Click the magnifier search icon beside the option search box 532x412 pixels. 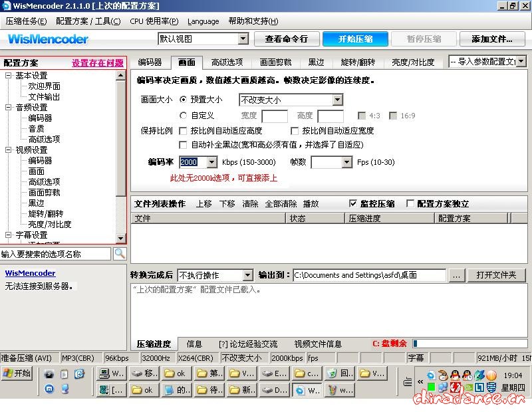click(120, 253)
